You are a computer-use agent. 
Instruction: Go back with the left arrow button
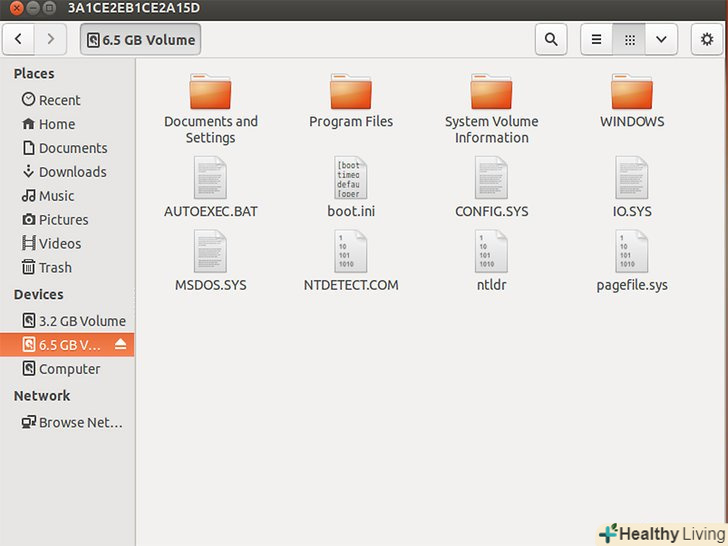(x=19, y=39)
